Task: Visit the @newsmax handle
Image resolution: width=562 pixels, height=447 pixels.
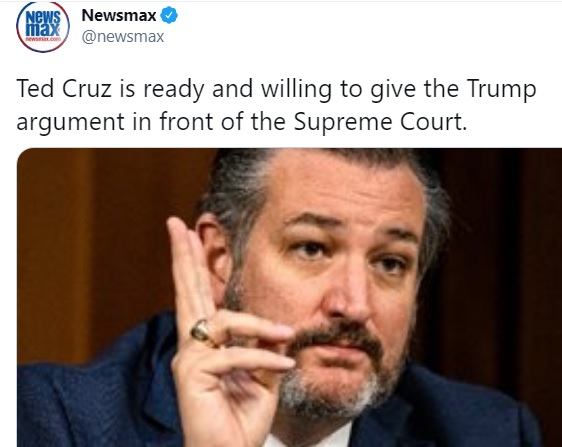Action: (x=123, y=37)
